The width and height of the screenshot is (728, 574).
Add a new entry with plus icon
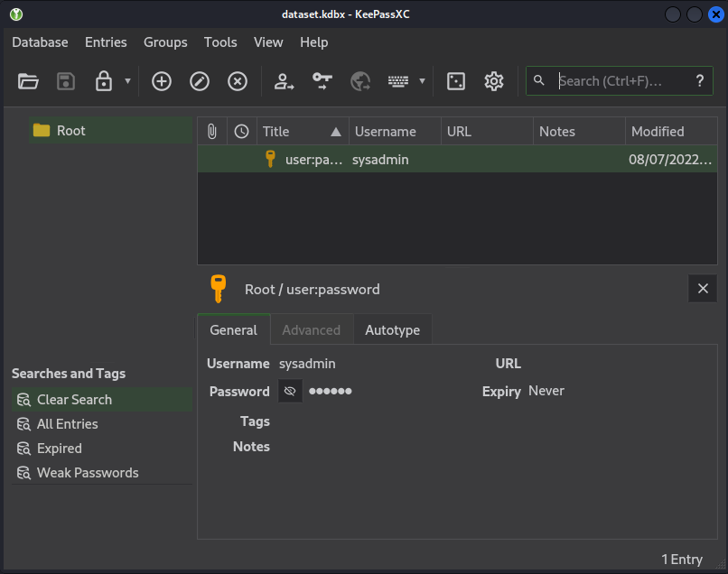pos(162,81)
